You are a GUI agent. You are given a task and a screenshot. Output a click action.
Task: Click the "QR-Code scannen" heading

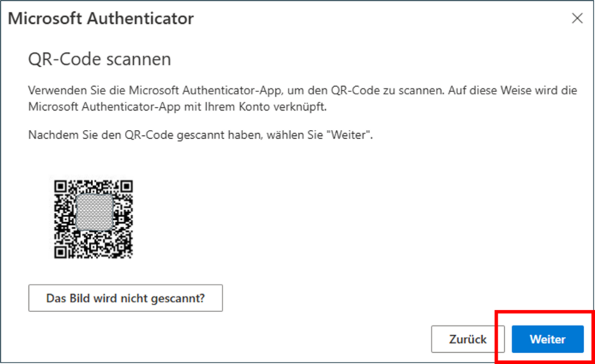click(100, 59)
